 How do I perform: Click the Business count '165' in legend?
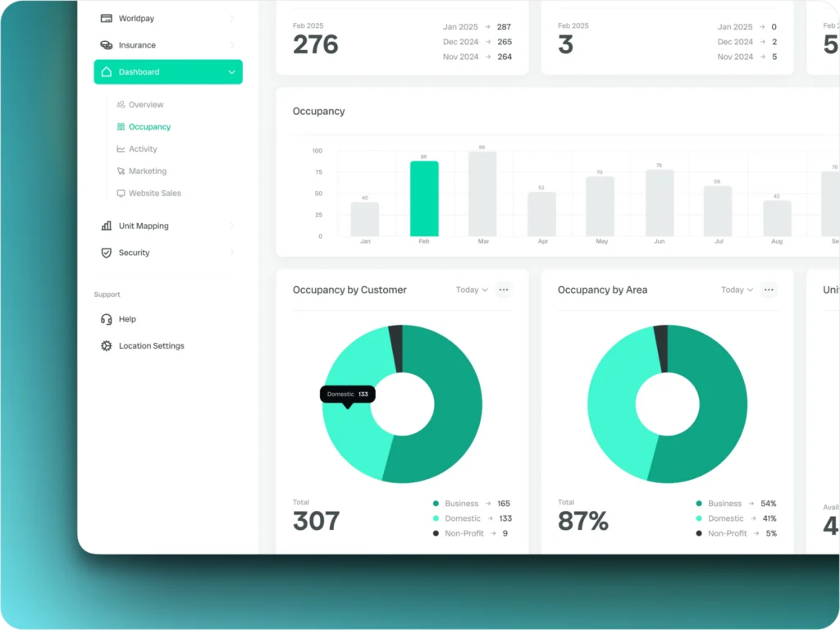(504, 504)
